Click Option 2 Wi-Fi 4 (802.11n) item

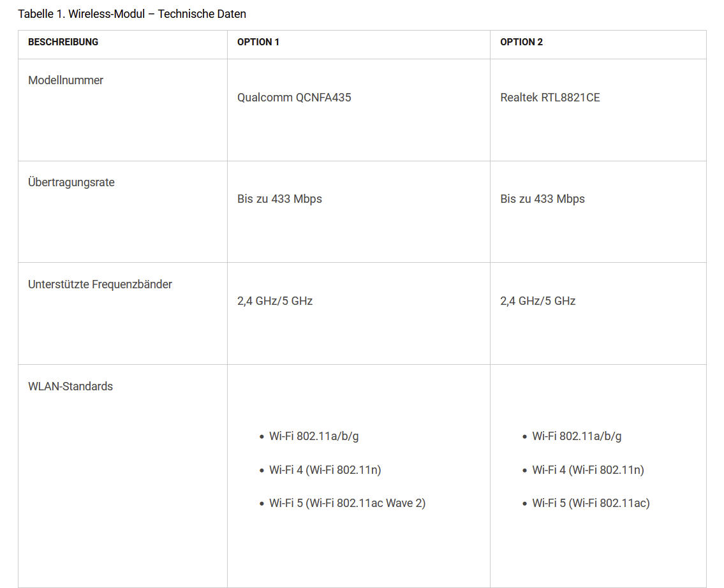(x=587, y=470)
